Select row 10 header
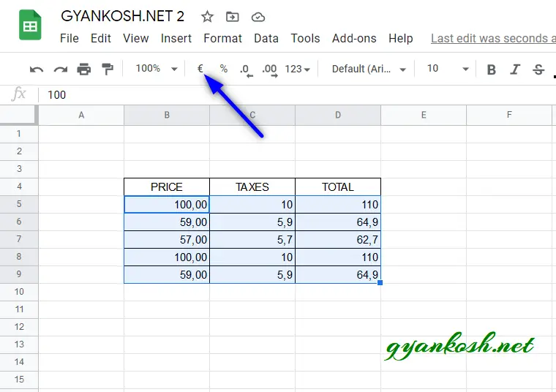Screen dimensions: 556x392 tap(19, 292)
